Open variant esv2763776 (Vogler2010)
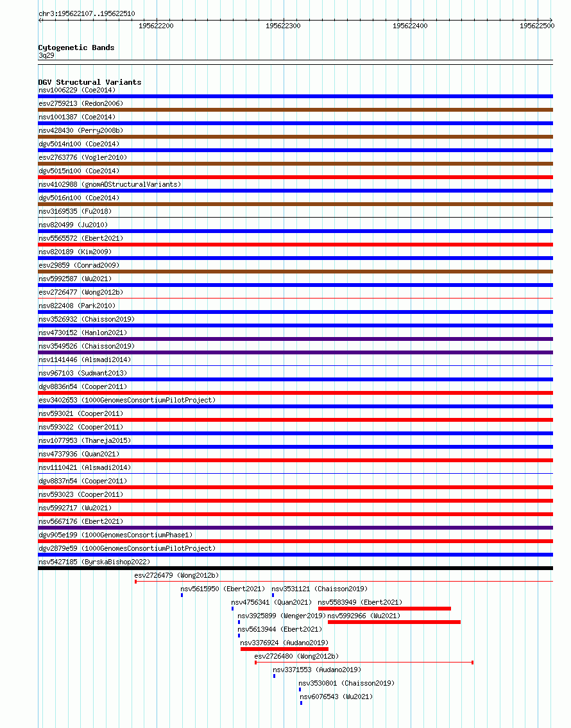 click(83, 157)
